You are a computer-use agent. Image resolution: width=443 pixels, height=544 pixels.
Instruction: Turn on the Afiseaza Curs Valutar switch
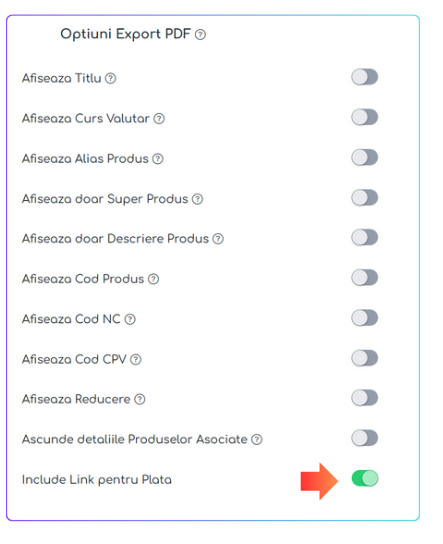[365, 117]
